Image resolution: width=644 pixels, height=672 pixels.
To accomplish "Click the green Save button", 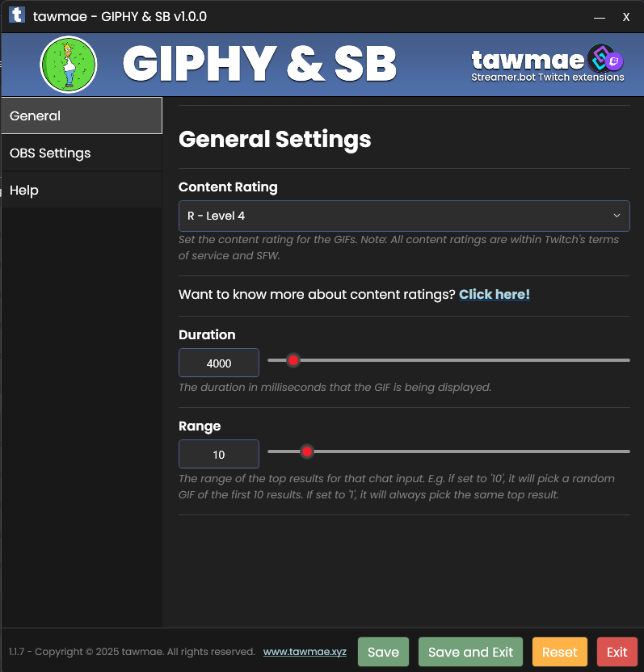I will pyautogui.click(x=383, y=652).
